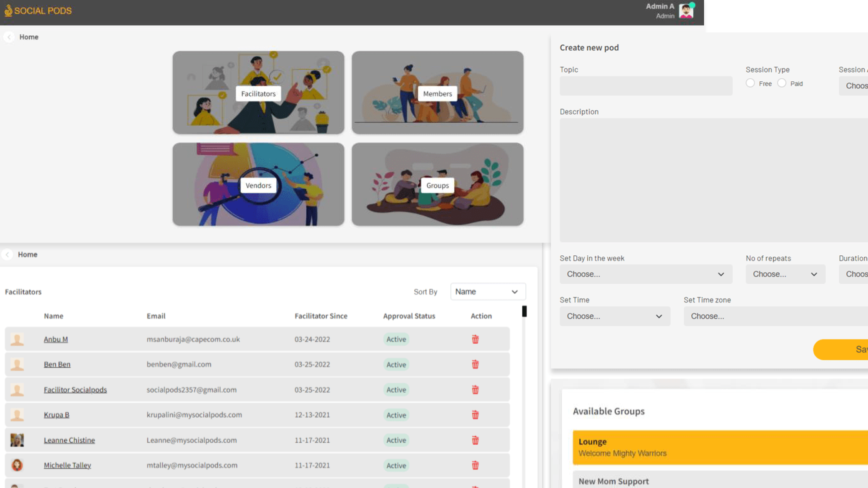
Task: Open the Facilitators card
Action: tap(258, 93)
